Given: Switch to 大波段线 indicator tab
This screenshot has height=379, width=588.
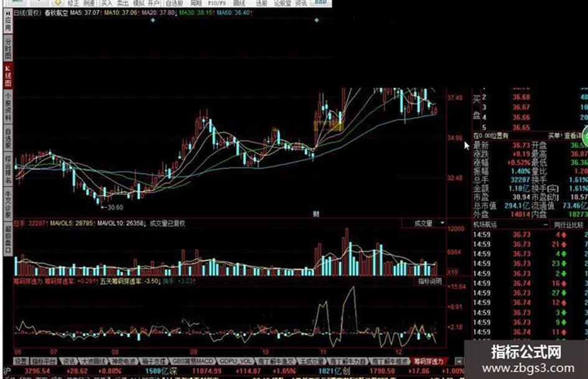Looking at the screenshot, I should coord(93,362).
